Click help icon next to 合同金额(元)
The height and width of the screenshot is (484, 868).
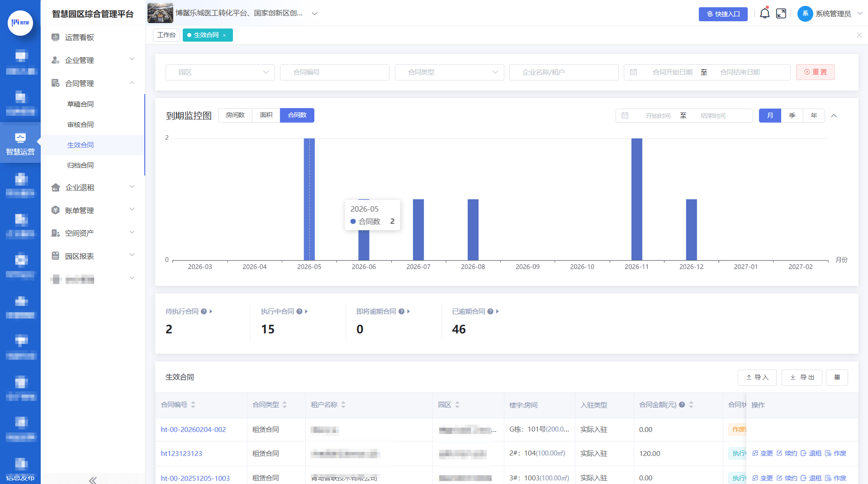coord(682,405)
